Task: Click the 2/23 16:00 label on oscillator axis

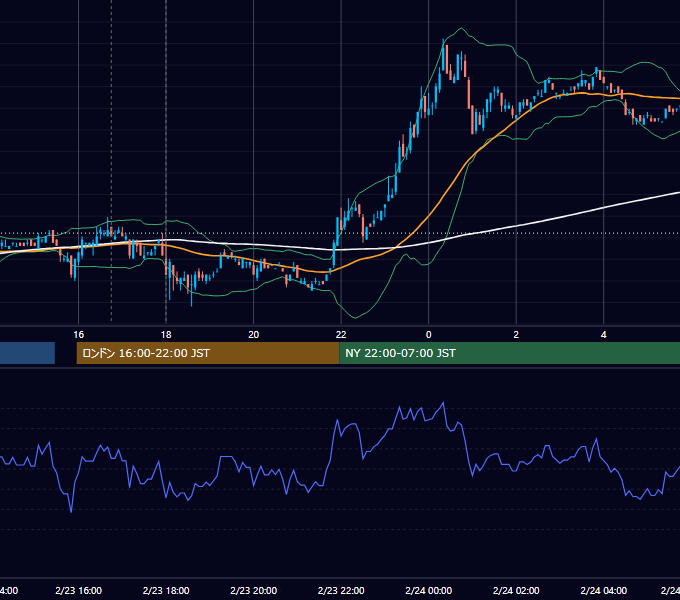Action: (x=78, y=590)
